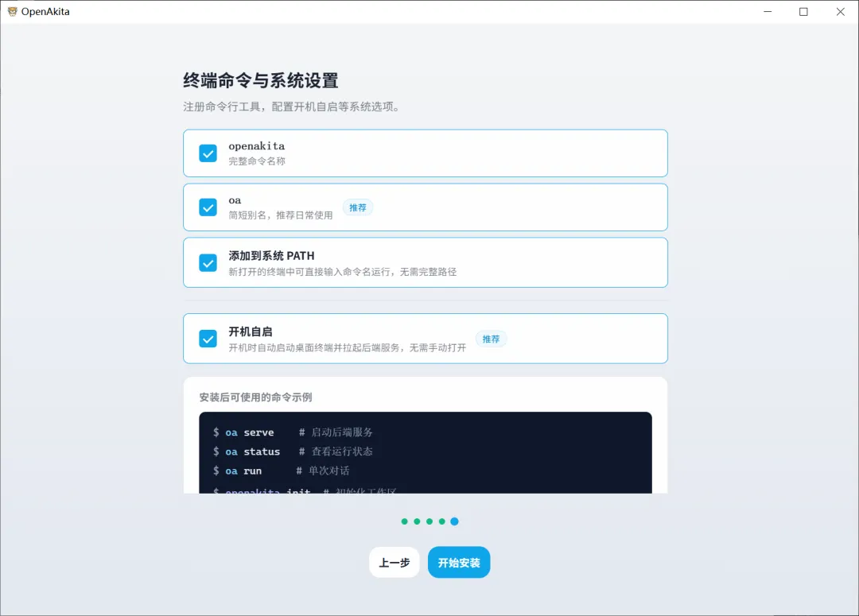Select the fourth green step dot
The height and width of the screenshot is (616, 859).
click(x=442, y=521)
